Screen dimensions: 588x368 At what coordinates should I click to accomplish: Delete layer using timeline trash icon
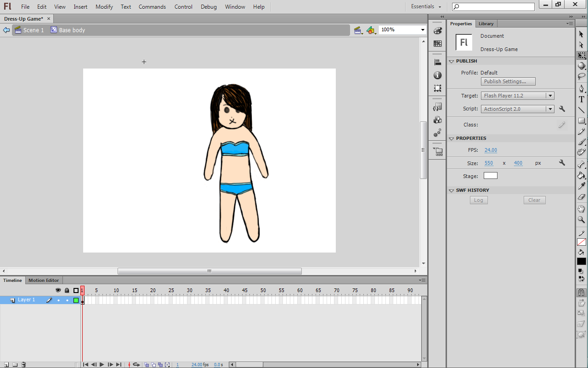pyautogui.click(x=23, y=365)
